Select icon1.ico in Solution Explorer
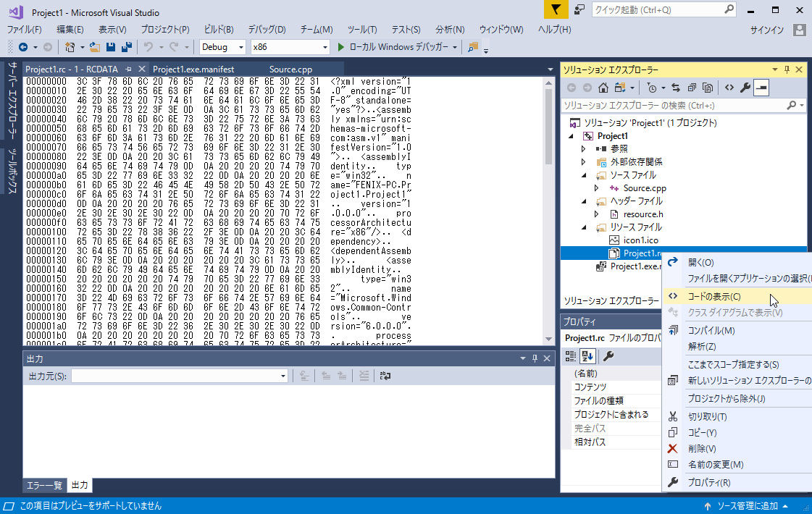Screen dimensions: 812x514 pos(640,240)
